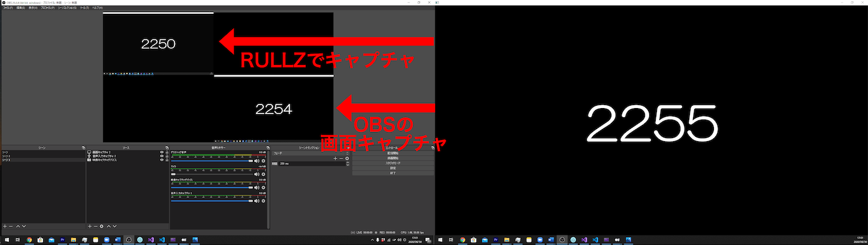This screenshot has width=868, height=245.
Task: Move the selected source down in ソース panel
Action: point(114,226)
